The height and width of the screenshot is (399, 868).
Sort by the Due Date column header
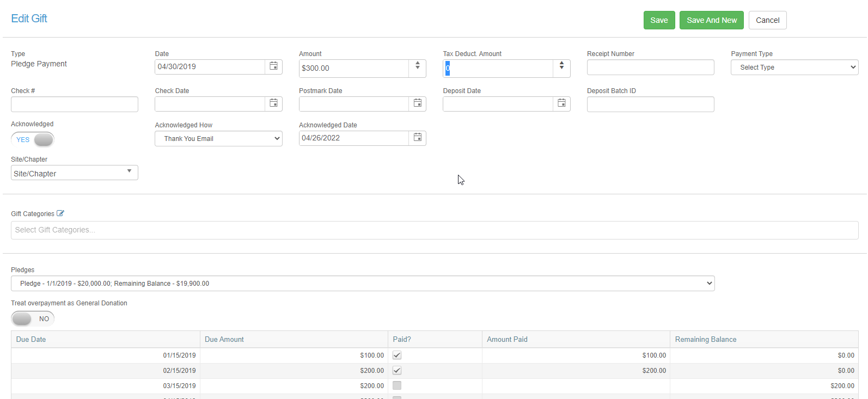(106, 339)
